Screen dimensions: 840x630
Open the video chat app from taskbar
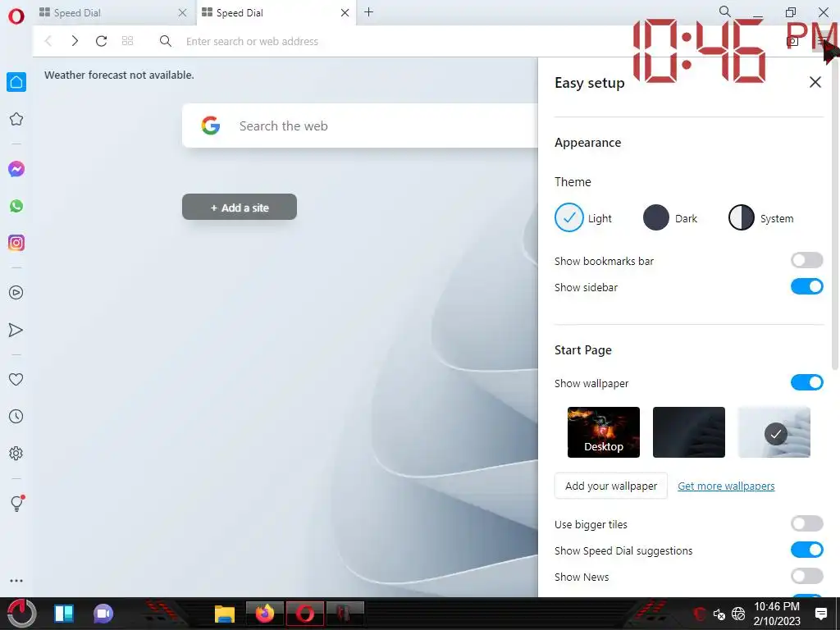click(x=103, y=614)
